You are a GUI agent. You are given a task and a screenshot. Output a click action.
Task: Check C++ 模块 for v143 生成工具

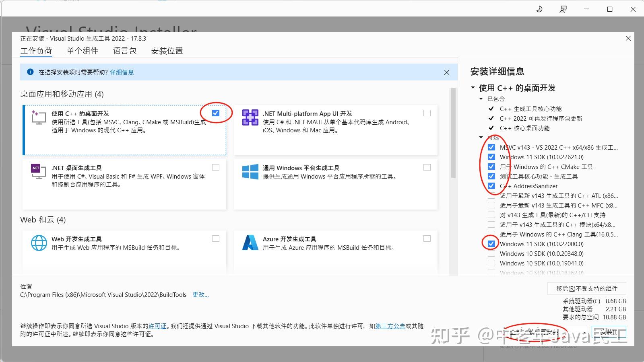[491, 224]
